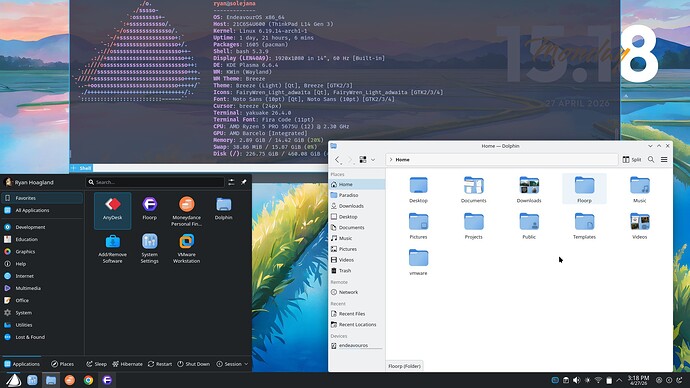
Task: Select the Downloads folder icon in Dolphin's file view
Action: [x=529, y=185]
